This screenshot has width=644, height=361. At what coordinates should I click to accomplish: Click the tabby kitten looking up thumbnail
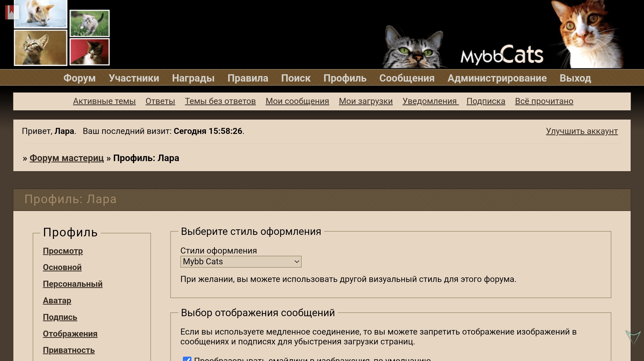click(40, 48)
